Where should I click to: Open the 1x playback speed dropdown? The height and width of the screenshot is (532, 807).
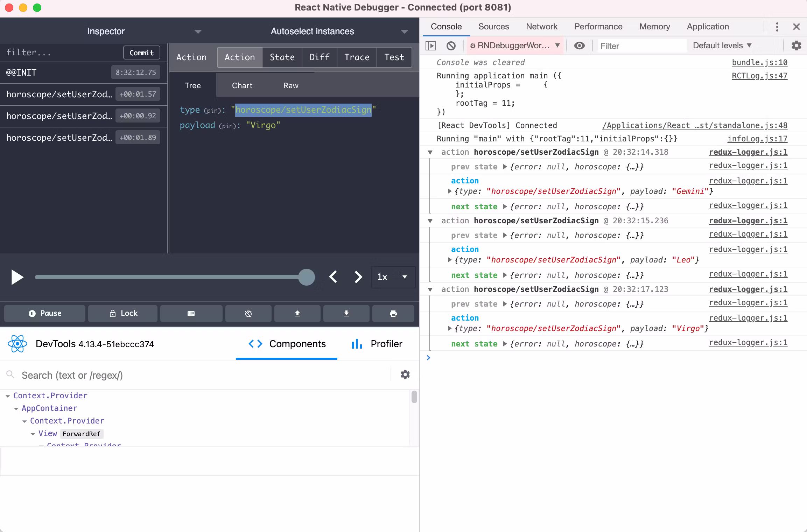pos(393,277)
